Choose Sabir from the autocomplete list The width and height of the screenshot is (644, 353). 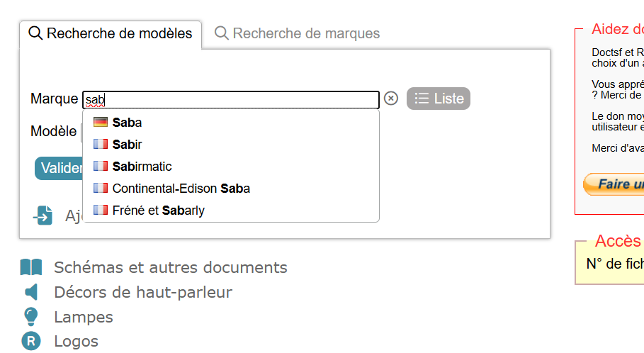[128, 145]
